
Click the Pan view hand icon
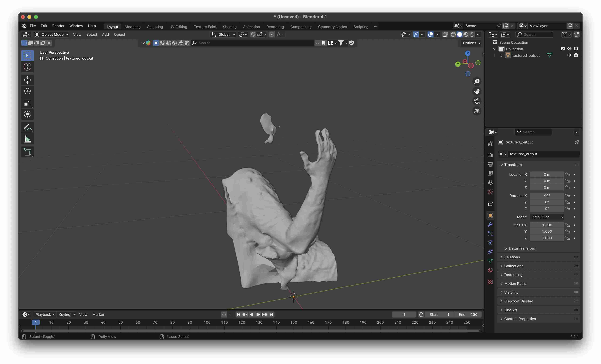tap(477, 91)
